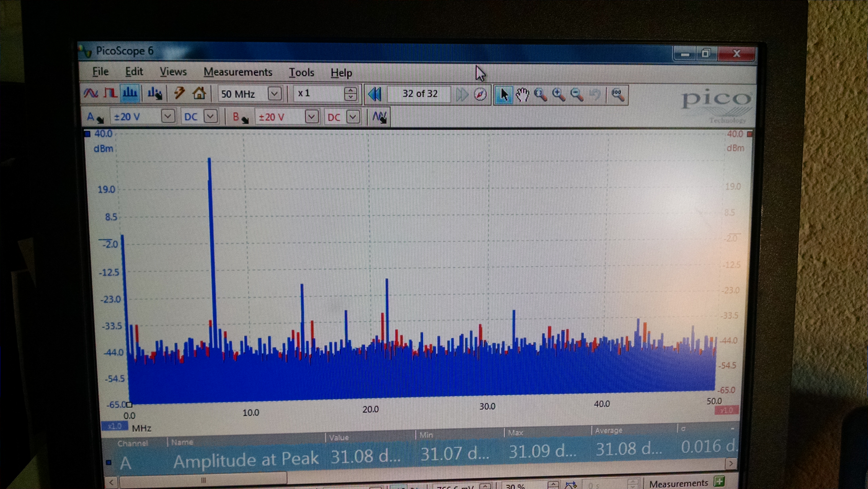Activate the arrow selection tool
The width and height of the screenshot is (868, 489).
pos(504,95)
